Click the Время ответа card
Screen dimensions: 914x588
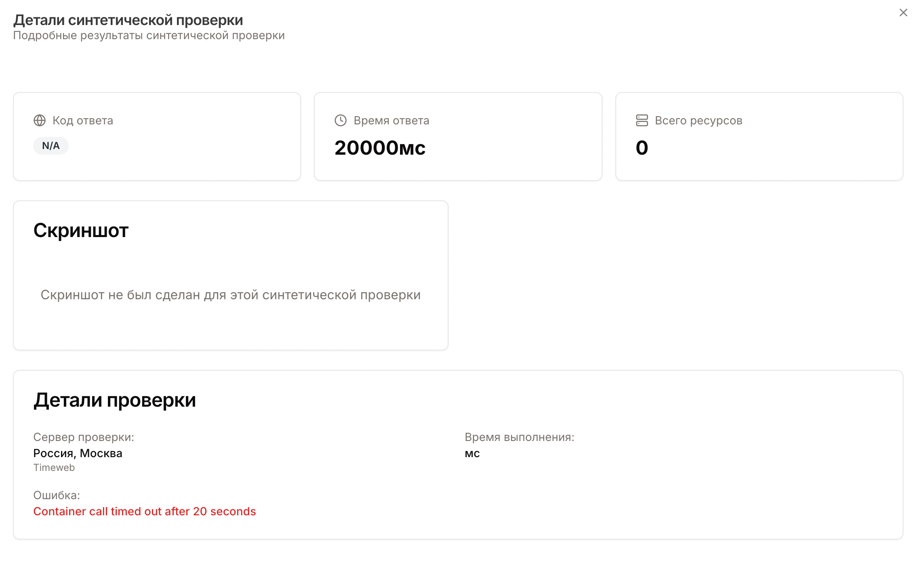point(459,136)
